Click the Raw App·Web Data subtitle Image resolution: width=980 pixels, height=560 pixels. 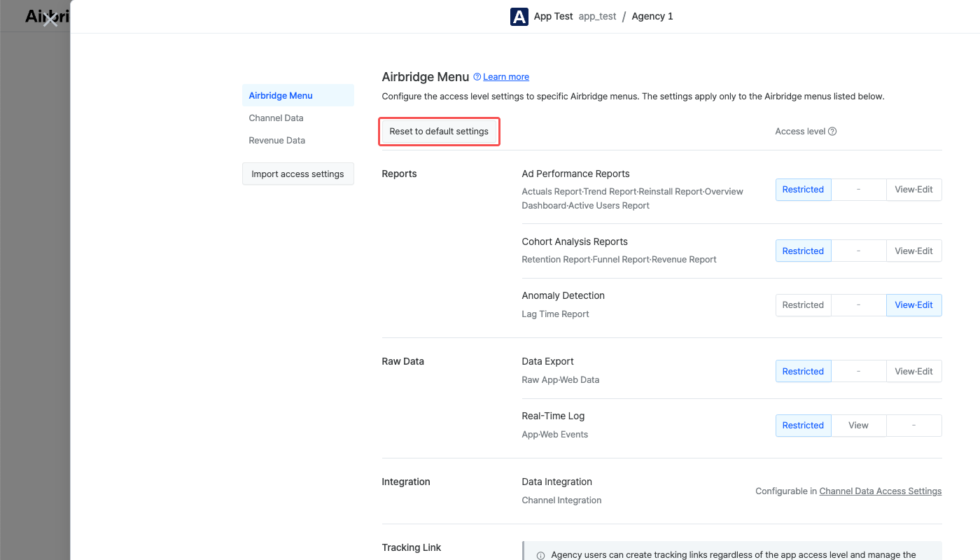pos(560,380)
